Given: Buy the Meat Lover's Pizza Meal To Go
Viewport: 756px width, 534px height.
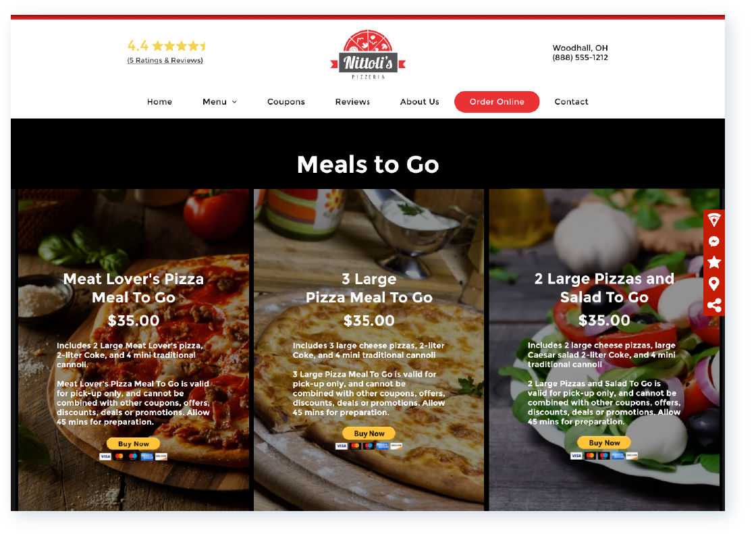Looking at the screenshot, I should [x=134, y=444].
